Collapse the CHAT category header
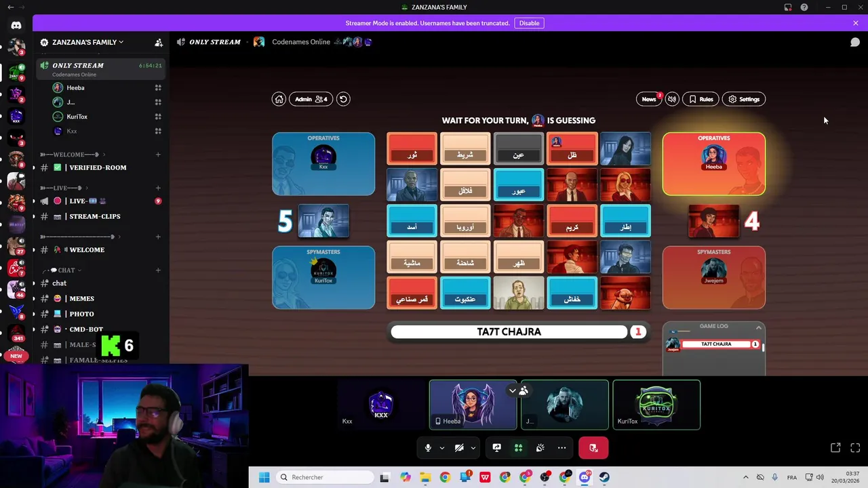Image resolution: width=868 pixels, height=488 pixels. click(61, 270)
